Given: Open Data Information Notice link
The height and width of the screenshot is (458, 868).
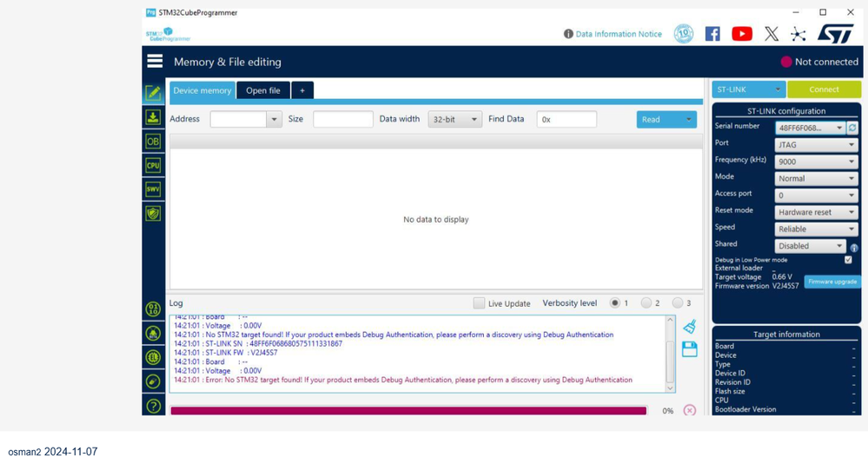Looking at the screenshot, I should tap(613, 34).
